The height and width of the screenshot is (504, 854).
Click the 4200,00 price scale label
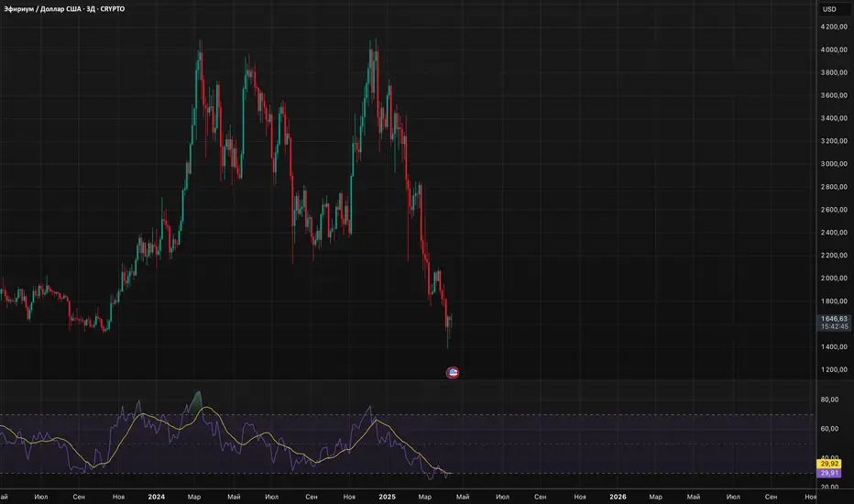pos(834,27)
